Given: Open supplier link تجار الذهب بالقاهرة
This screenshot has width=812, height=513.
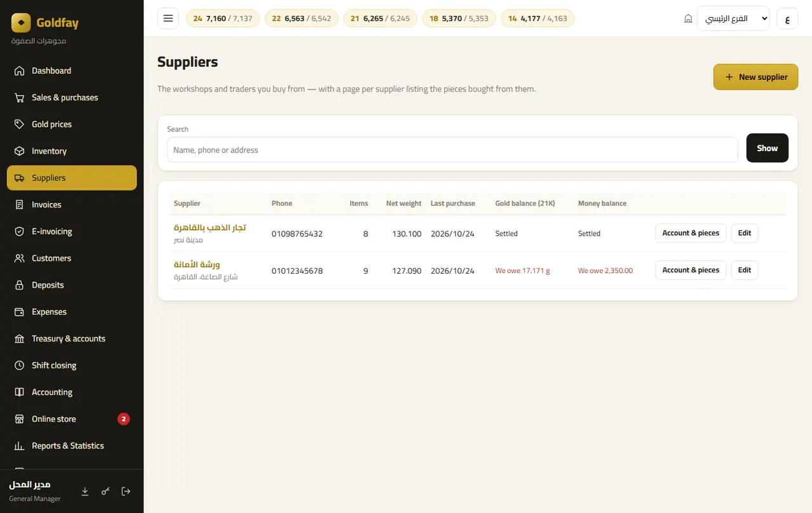Looking at the screenshot, I should pyautogui.click(x=210, y=227).
